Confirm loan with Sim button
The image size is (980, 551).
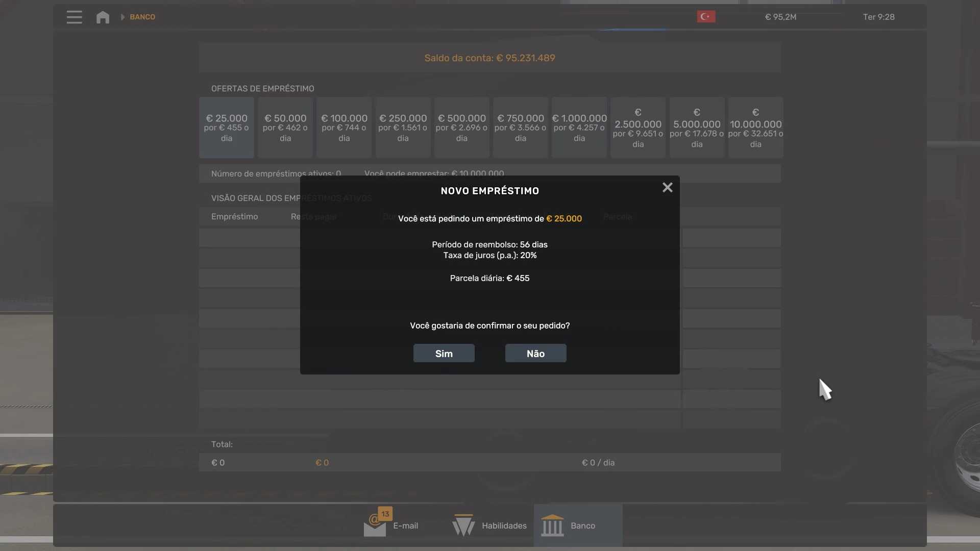(x=444, y=353)
